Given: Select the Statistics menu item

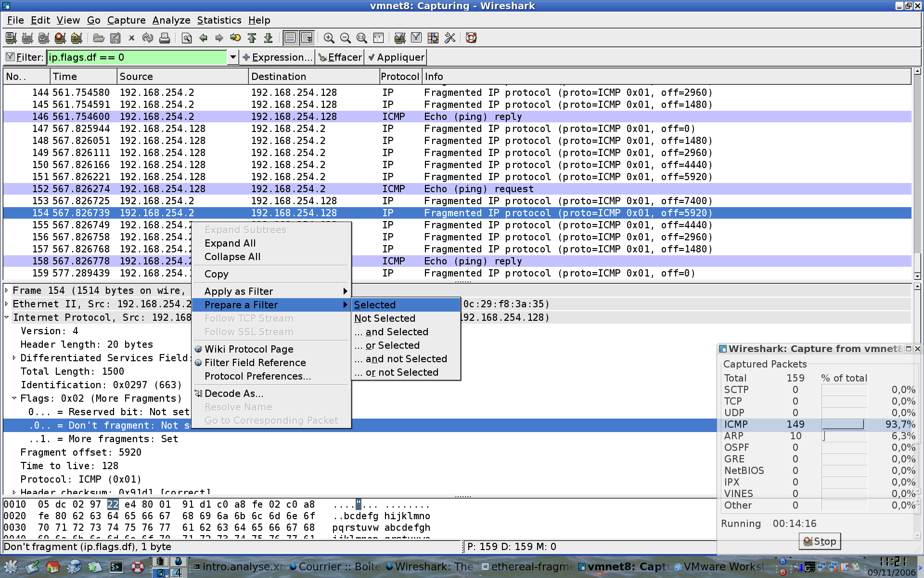Looking at the screenshot, I should 219,19.
